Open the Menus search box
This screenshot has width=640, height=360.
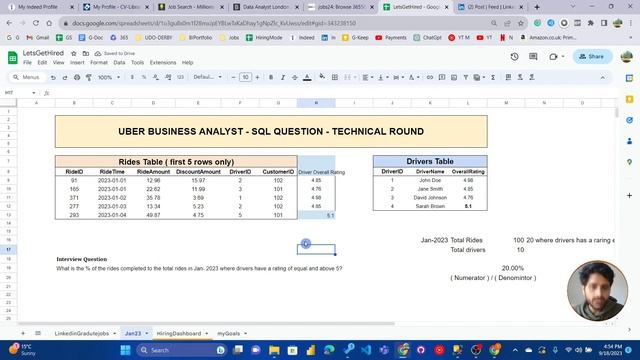pyautogui.click(x=27, y=77)
